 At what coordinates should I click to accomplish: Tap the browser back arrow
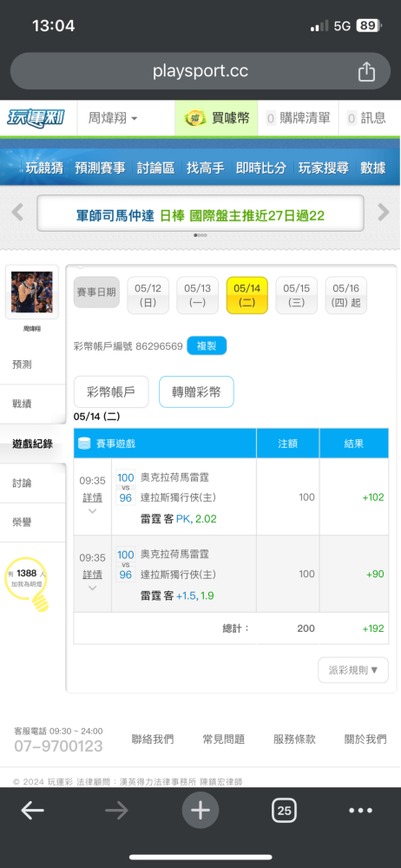point(33,811)
